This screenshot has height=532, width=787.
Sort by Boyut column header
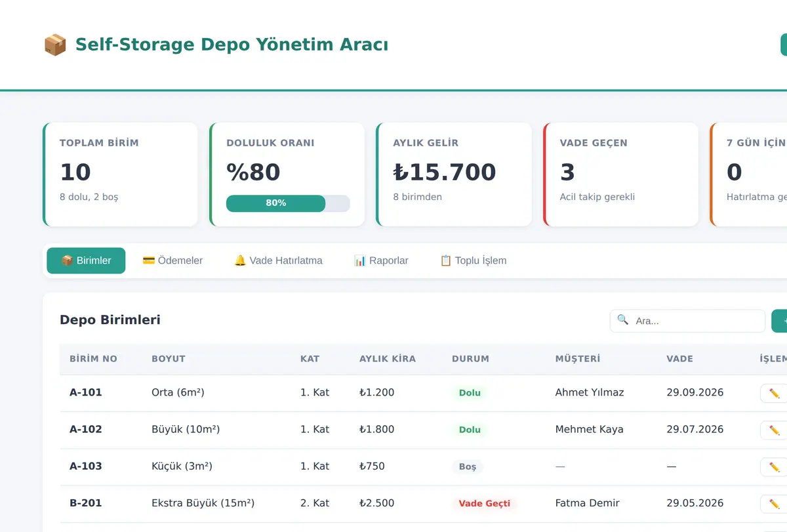pos(169,359)
